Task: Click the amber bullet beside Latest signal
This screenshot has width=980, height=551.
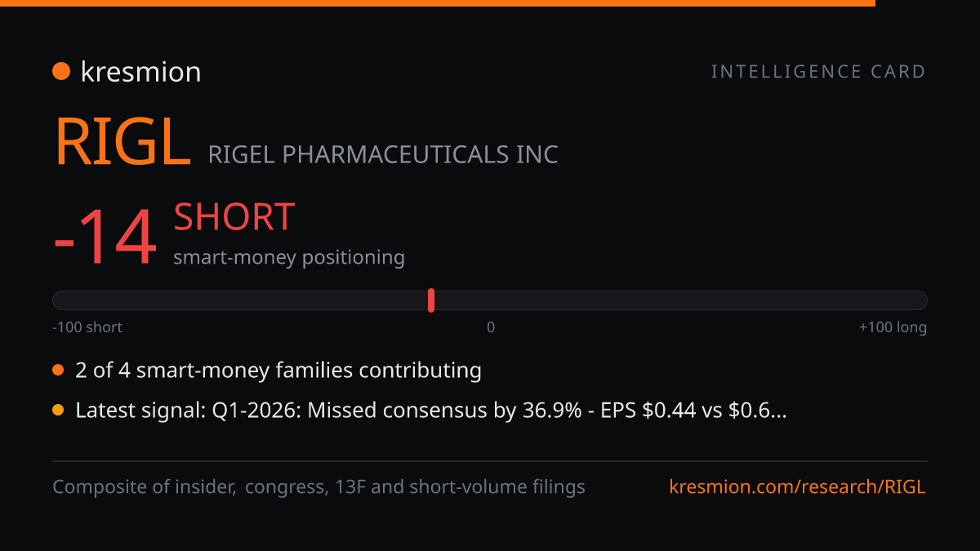Action: click(58, 411)
